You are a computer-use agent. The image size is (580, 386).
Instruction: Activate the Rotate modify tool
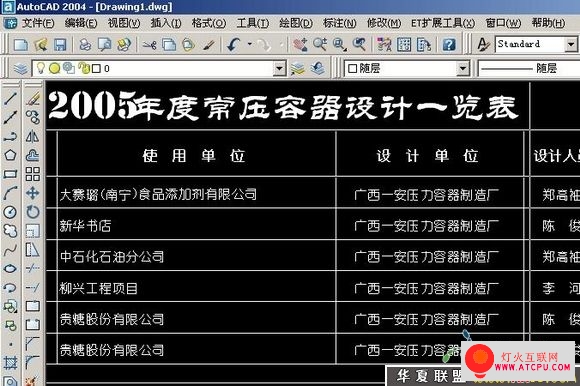[33, 212]
